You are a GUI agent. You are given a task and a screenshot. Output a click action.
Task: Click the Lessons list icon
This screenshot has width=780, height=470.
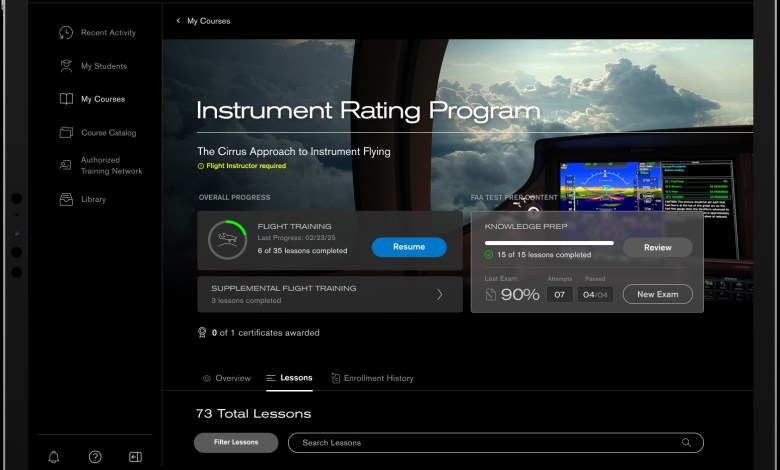(271, 378)
